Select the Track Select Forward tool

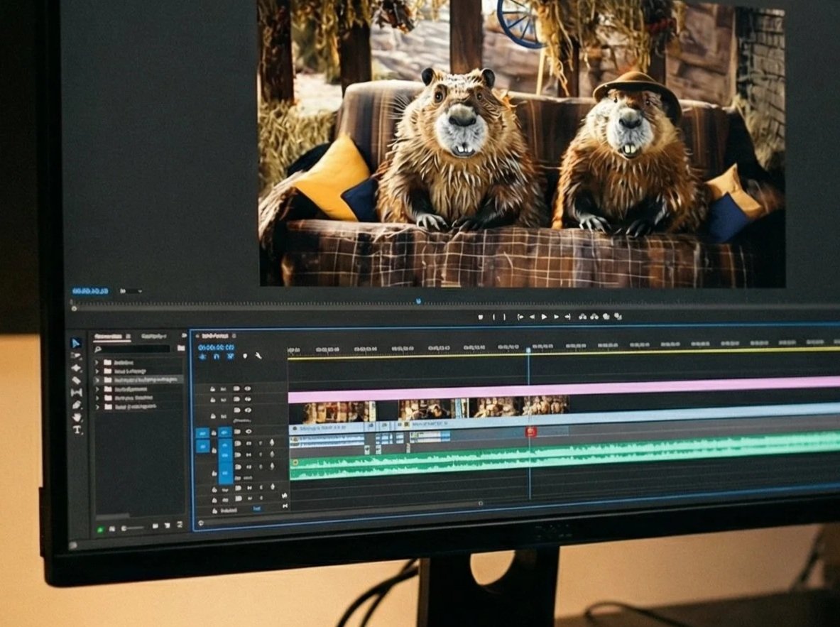76,356
